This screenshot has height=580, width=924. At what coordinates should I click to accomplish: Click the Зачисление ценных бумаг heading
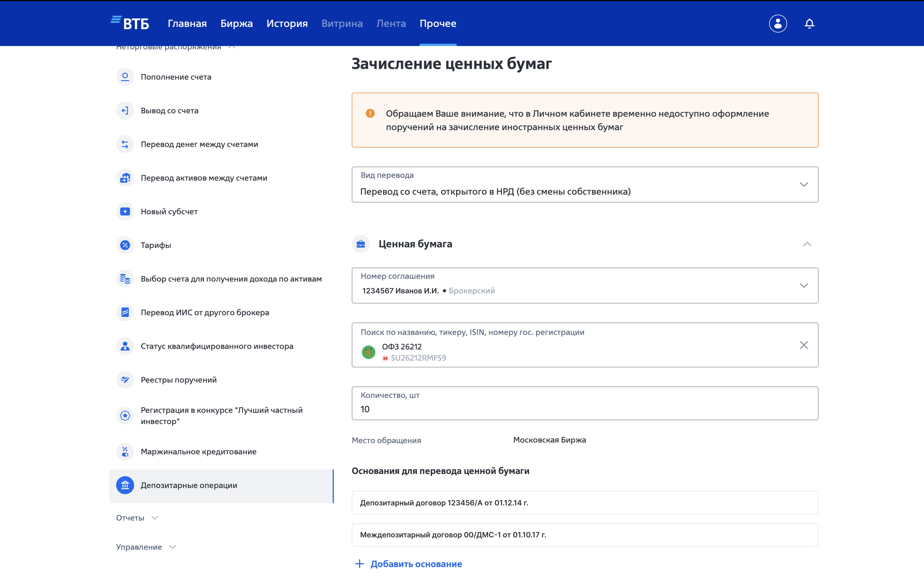(x=452, y=64)
